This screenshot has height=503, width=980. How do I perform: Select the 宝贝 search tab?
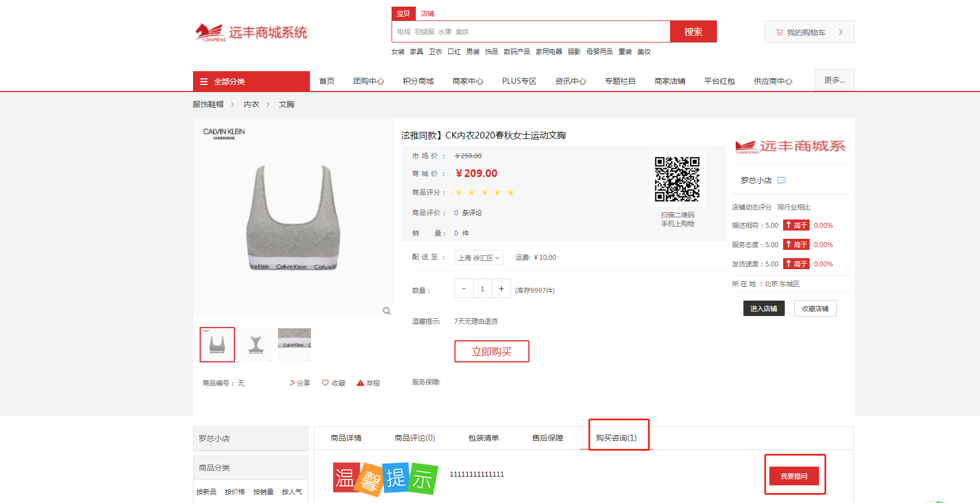coord(404,13)
